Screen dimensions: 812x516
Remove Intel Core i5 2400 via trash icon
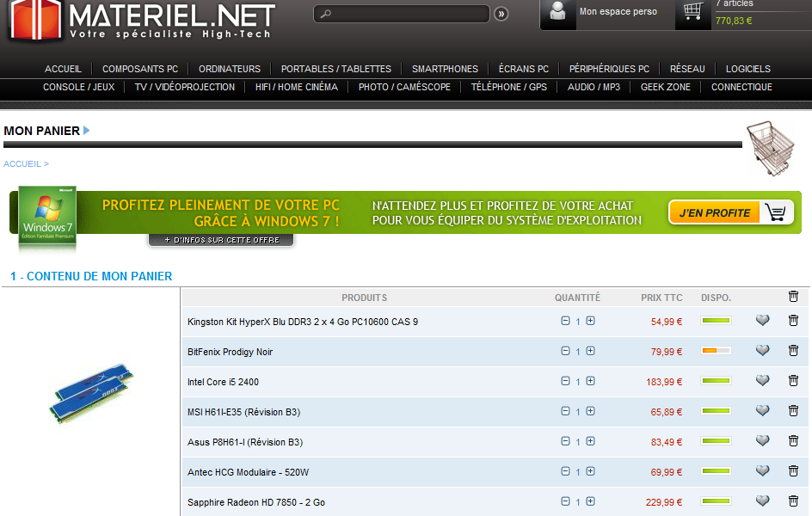pos(793,381)
